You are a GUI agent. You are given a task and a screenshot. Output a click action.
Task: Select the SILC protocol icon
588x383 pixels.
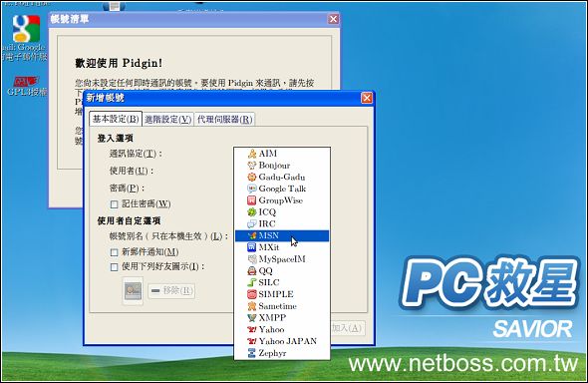[x=252, y=282]
